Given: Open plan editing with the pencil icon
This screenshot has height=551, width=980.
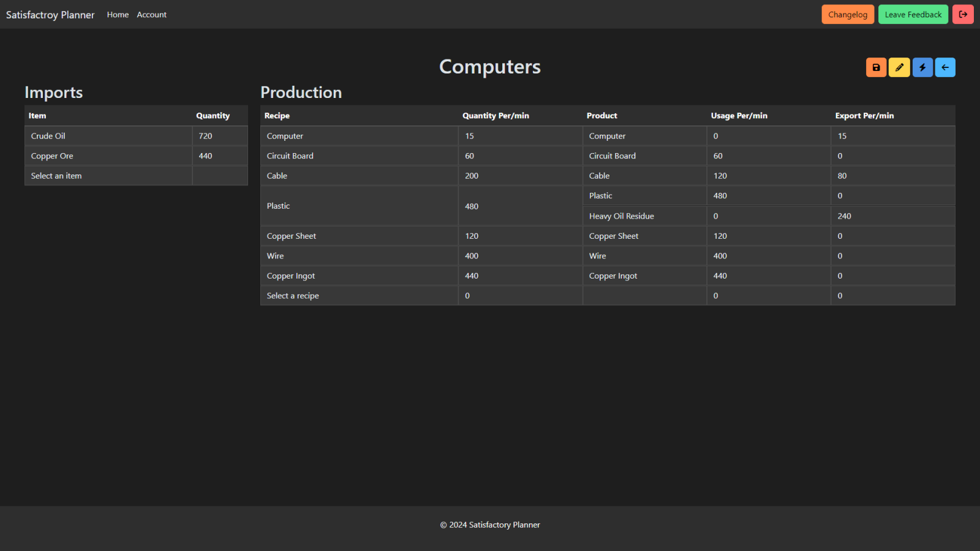Looking at the screenshot, I should point(899,67).
